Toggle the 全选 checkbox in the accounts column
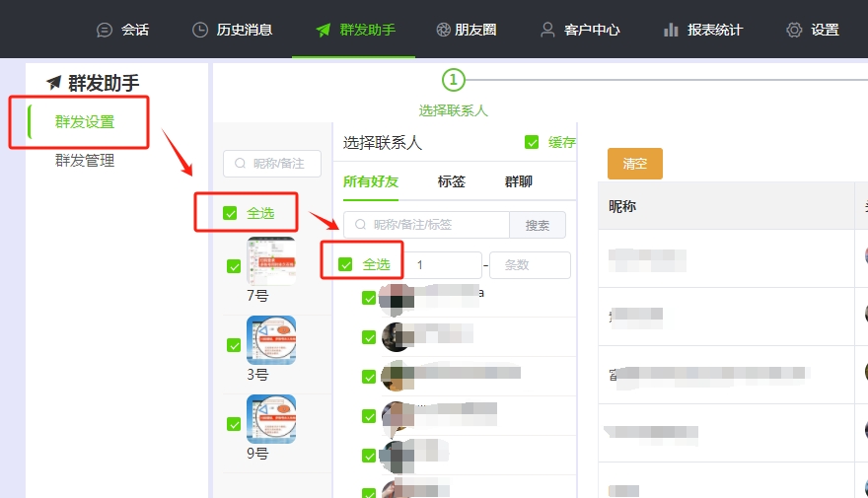 click(x=230, y=213)
